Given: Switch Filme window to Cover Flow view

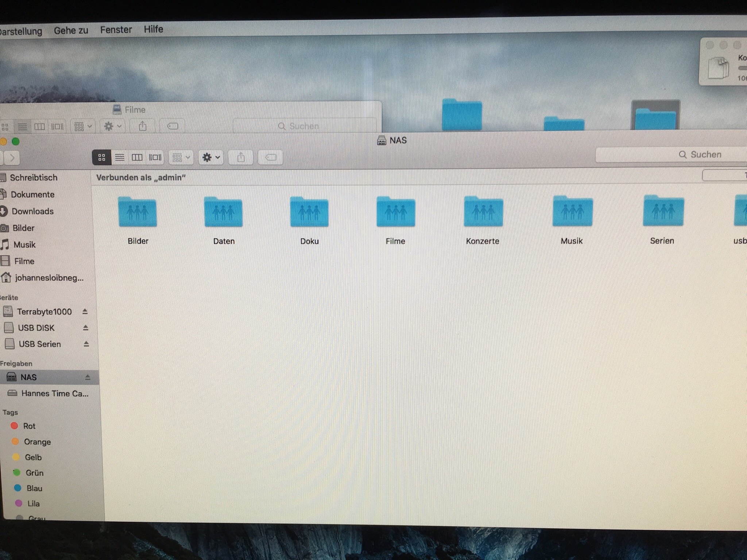Looking at the screenshot, I should 57,127.
